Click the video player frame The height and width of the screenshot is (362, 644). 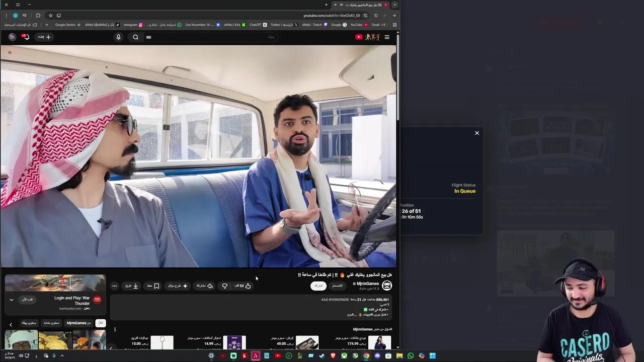pyautogui.click(x=198, y=156)
